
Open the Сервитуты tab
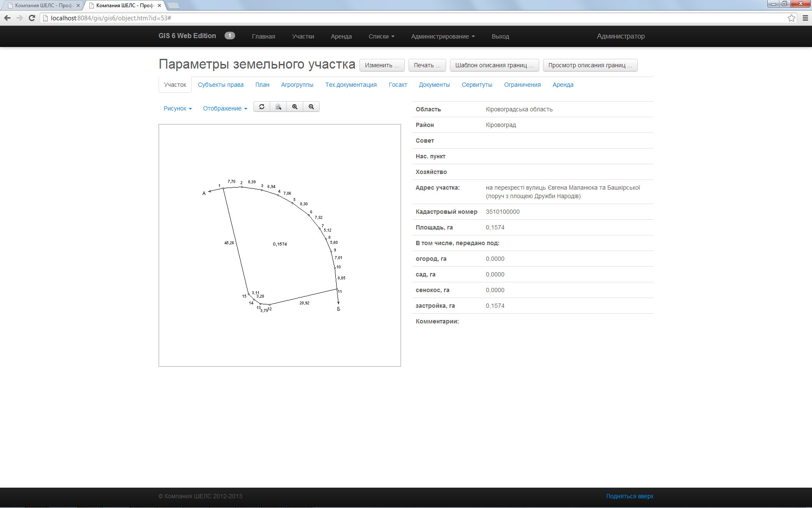[x=477, y=85]
